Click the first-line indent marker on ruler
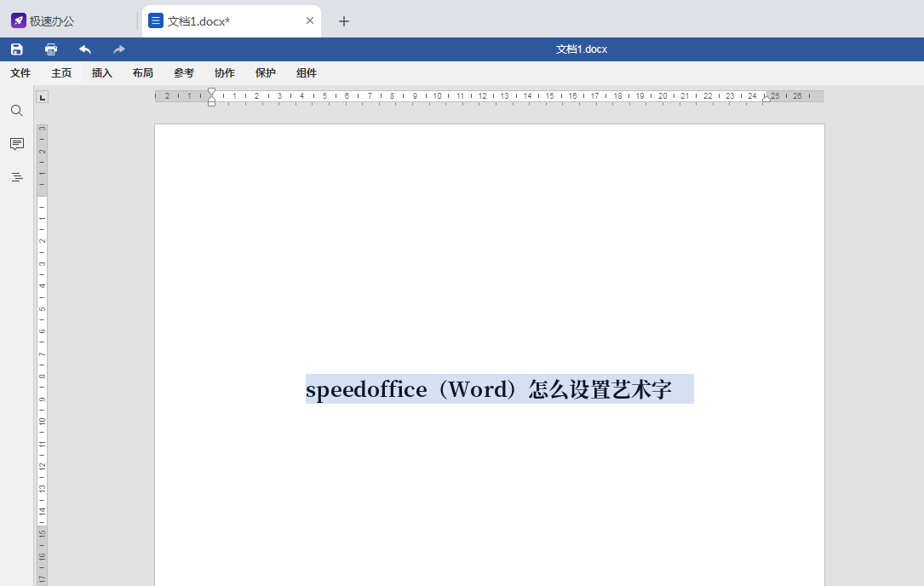The image size is (924, 586). pos(211,92)
